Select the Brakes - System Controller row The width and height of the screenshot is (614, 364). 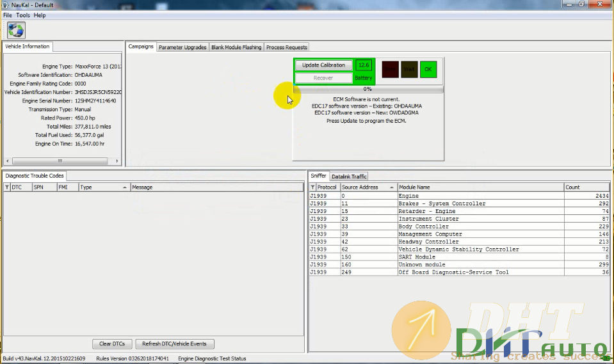(x=459, y=203)
